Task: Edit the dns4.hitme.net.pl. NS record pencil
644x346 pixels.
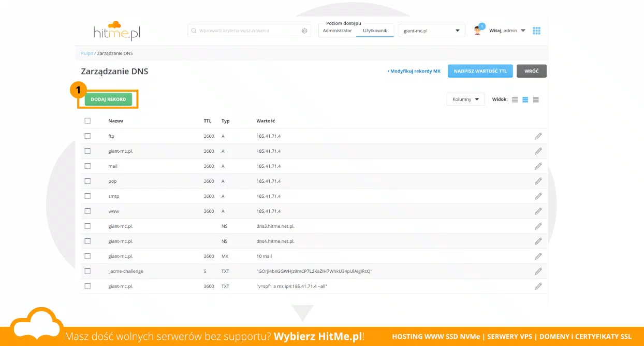Action: (538, 241)
